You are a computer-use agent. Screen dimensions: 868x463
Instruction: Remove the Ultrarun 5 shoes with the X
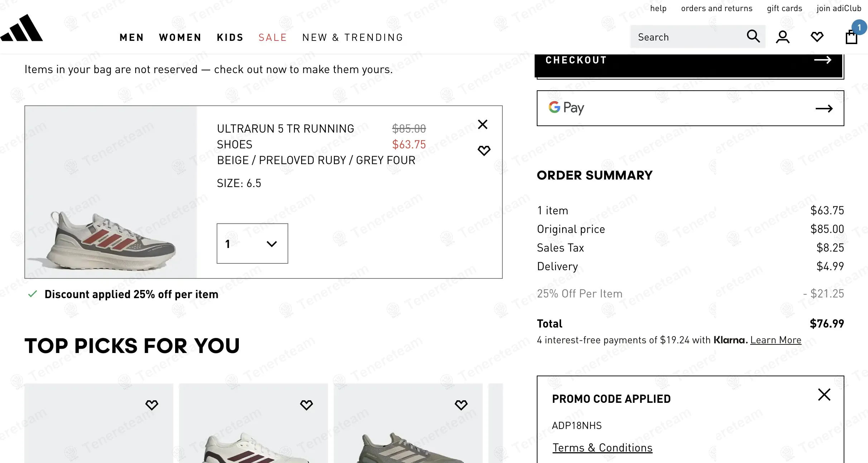click(x=483, y=124)
